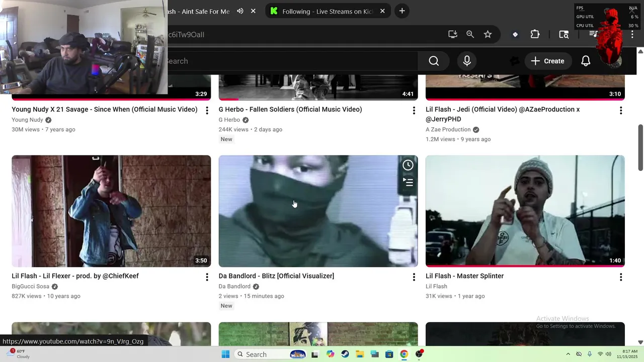Click into the YouTube search box

pos(292,61)
